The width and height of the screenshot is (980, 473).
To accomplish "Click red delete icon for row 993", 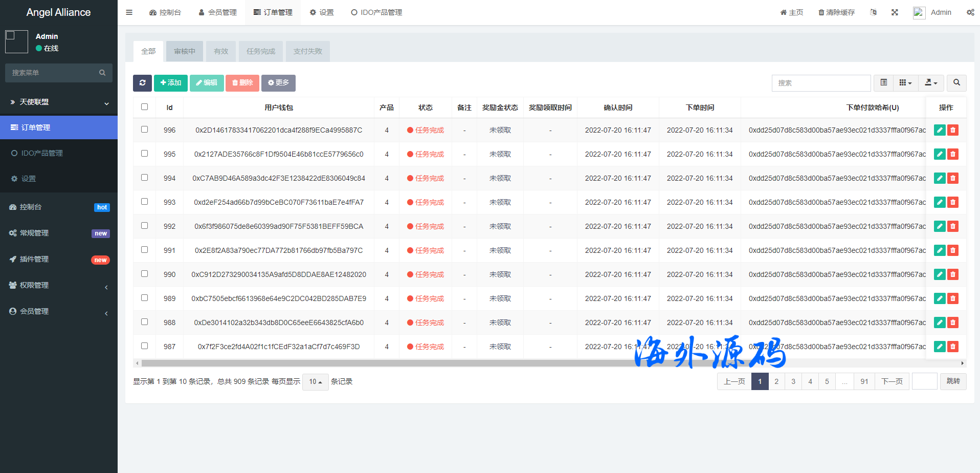I will click(x=952, y=202).
